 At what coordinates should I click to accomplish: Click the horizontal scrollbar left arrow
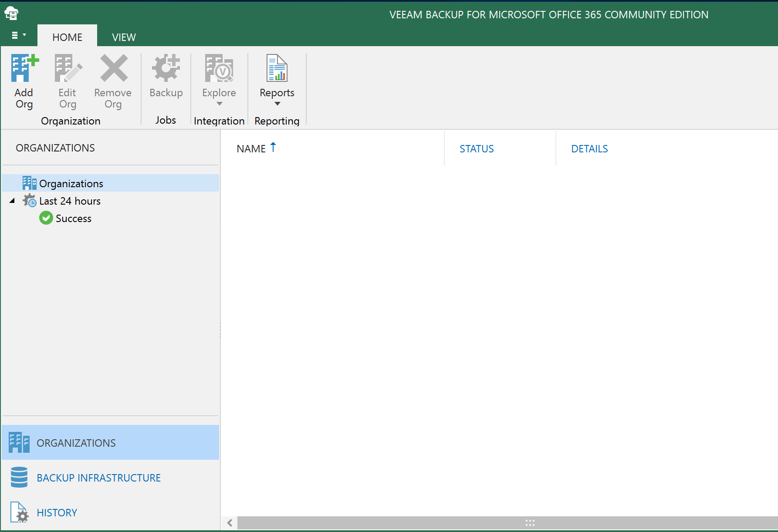coord(230,523)
